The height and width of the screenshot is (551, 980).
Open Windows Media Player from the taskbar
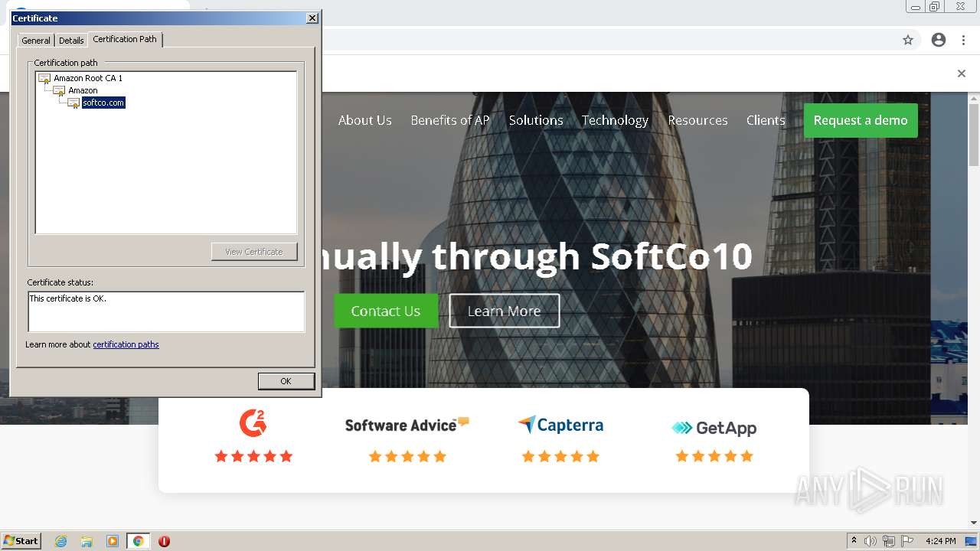[112, 541]
